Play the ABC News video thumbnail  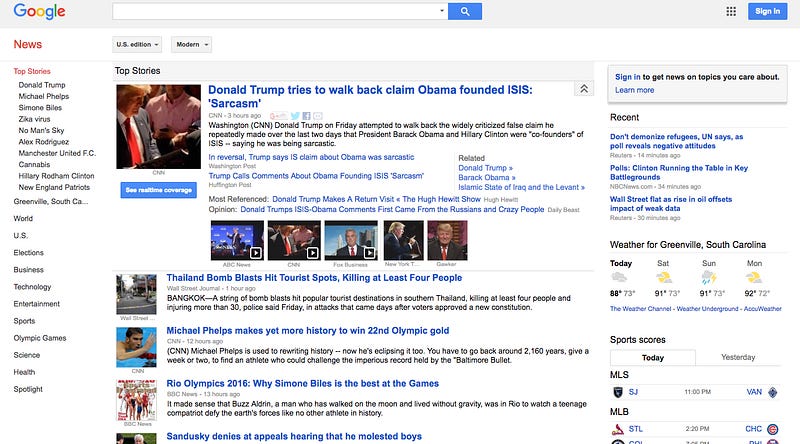coord(237,240)
